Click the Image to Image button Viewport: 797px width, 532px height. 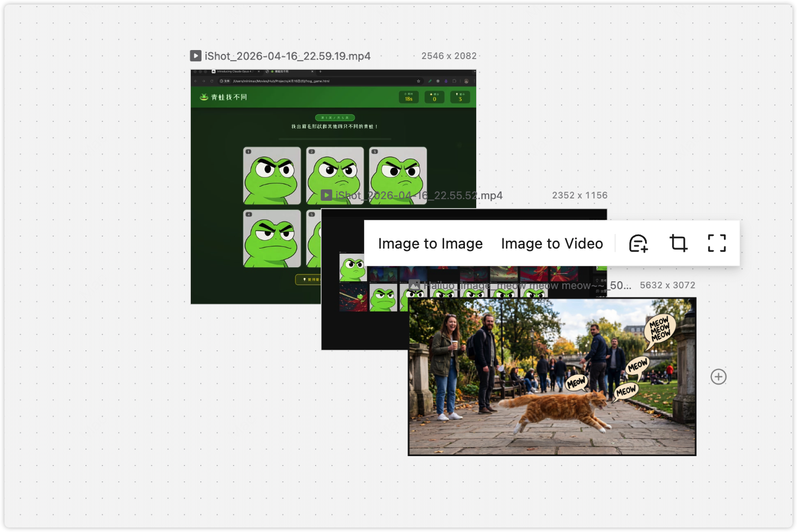pos(430,244)
